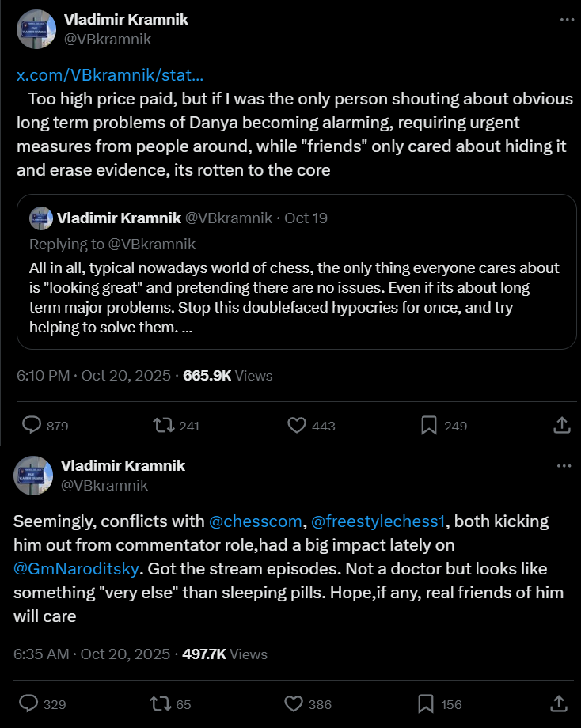Open more options for the first tweet
Screen dimensions: 581x728
567,20
